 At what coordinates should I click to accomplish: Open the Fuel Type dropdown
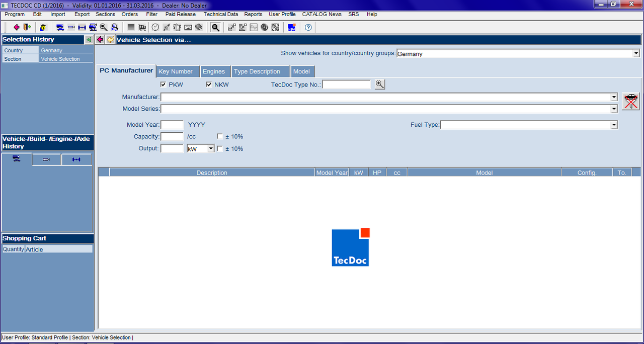click(x=614, y=125)
